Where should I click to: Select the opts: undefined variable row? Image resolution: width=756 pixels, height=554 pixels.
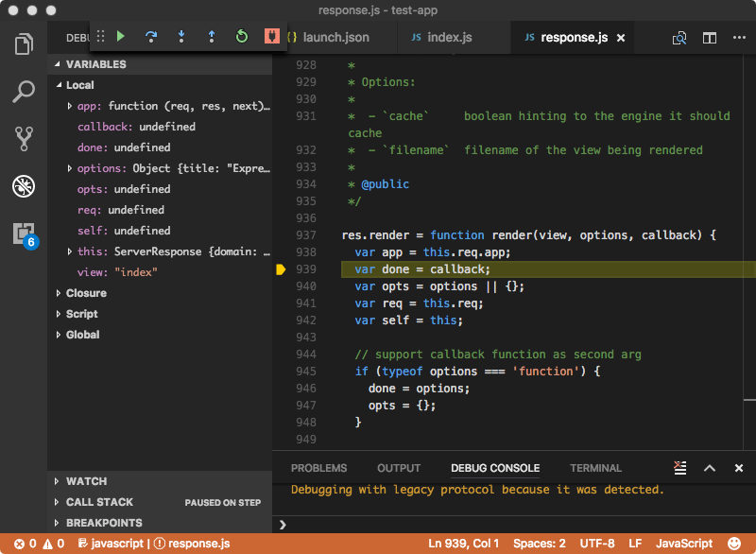[160, 189]
